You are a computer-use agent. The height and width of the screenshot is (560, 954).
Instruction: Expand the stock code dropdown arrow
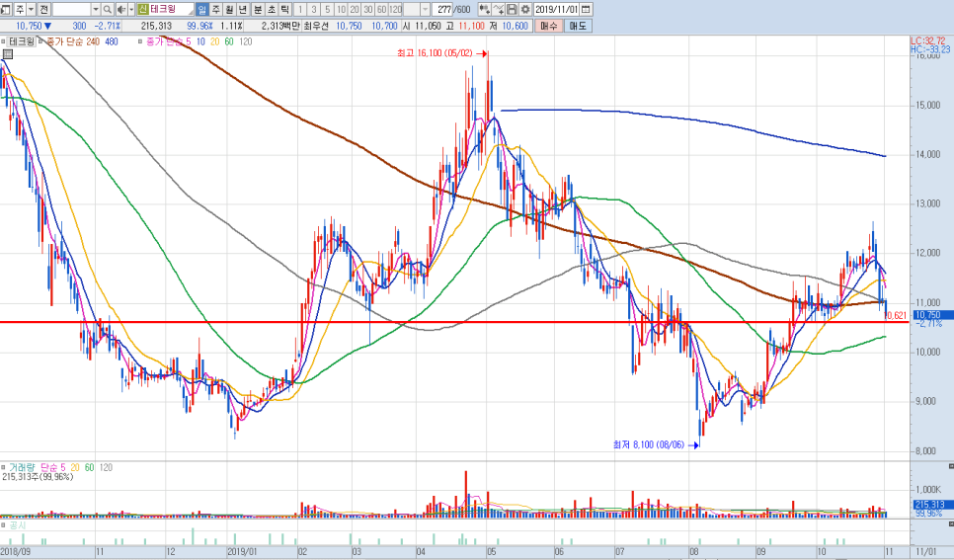[x=96, y=9]
